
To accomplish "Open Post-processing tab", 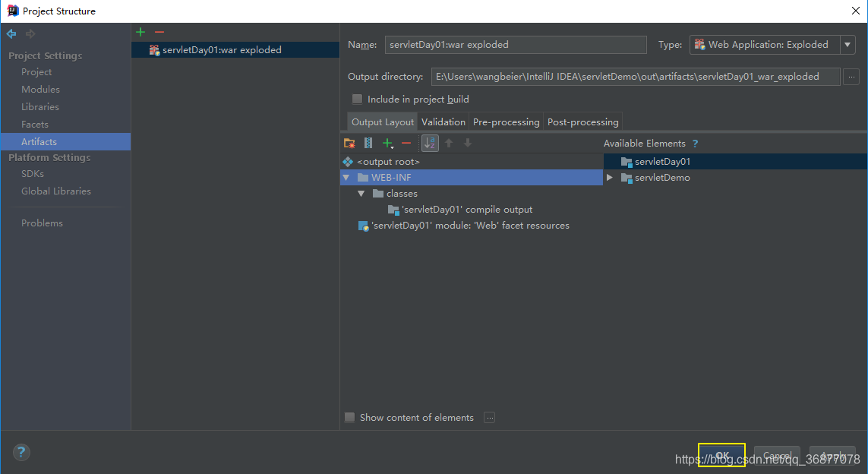I will click(583, 122).
